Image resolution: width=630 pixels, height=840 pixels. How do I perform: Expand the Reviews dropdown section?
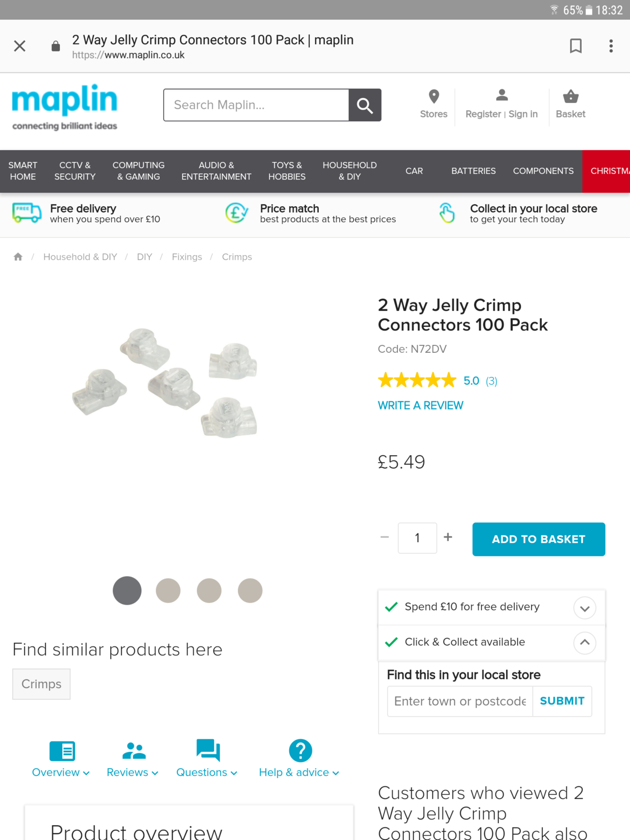[x=132, y=772]
